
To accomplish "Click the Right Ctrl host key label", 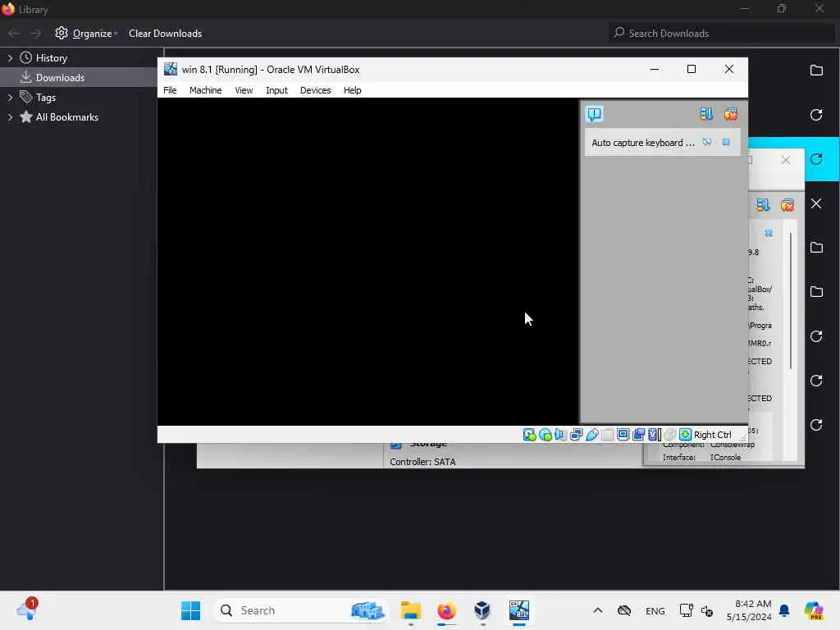I will click(x=713, y=435).
